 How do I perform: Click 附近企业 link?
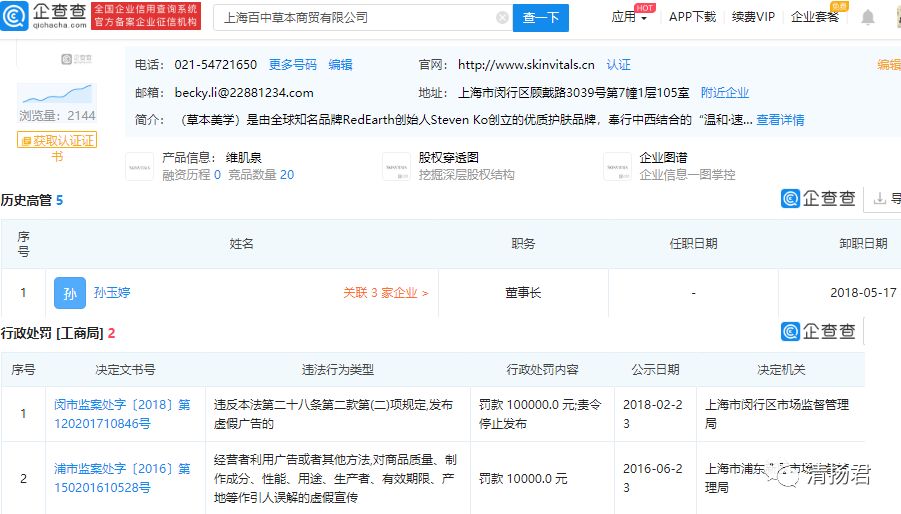coord(725,92)
